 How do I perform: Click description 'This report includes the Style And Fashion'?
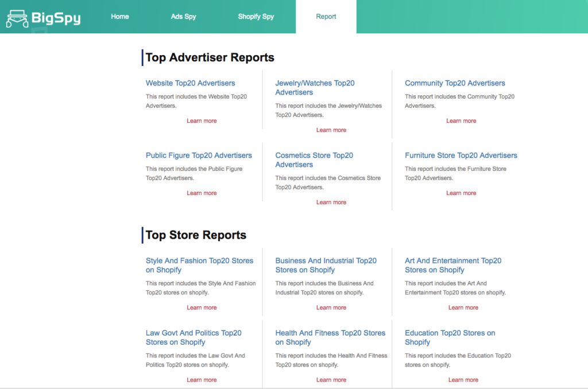200,288
